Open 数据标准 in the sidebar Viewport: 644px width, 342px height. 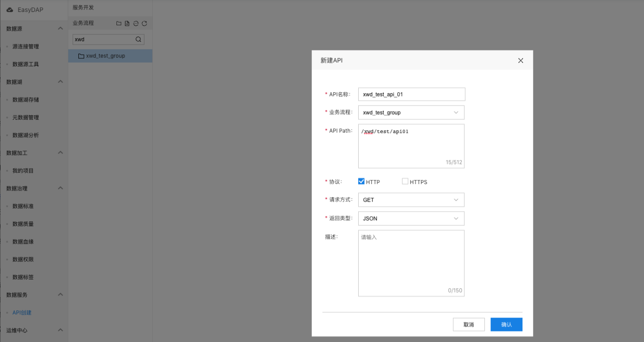click(x=23, y=206)
